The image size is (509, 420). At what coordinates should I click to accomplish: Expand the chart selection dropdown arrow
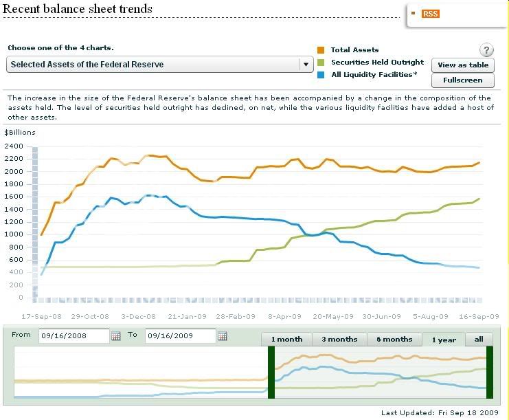305,65
